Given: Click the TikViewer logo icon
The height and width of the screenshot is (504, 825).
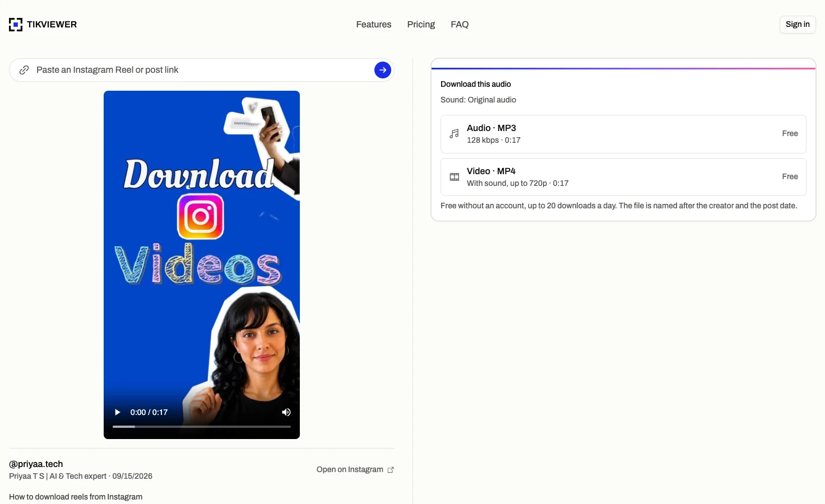Looking at the screenshot, I should point(16,25).
